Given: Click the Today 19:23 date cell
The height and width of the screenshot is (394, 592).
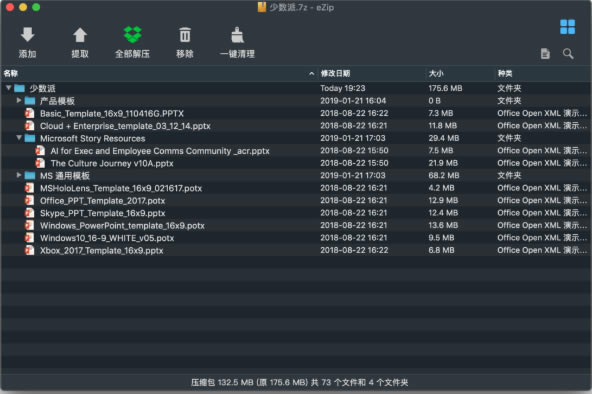Looking at the screenshot, I should click(x=343, y=88).
